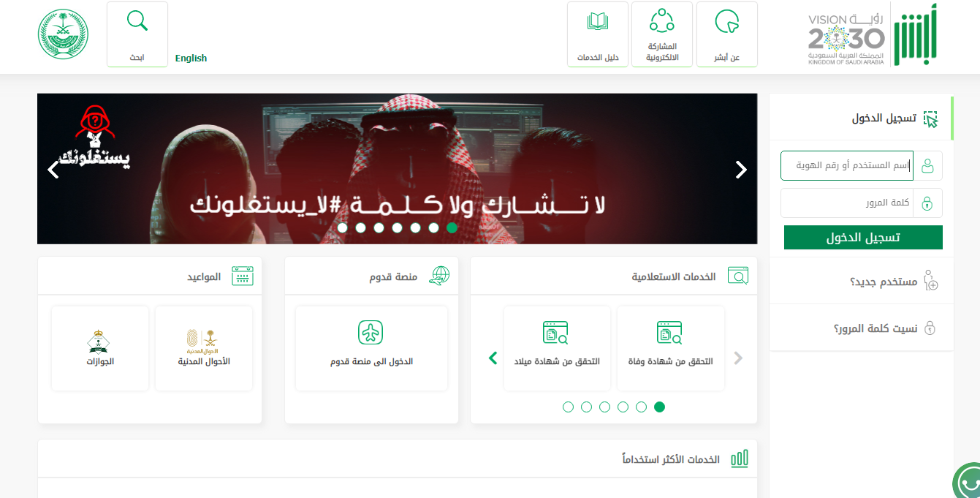980x498 pixels.
Task: Select the sixth banner carousel dot from the left
Action: (434, 227)
